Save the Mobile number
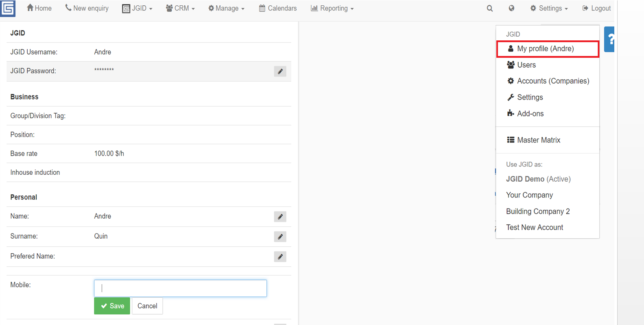 point(112,306)
